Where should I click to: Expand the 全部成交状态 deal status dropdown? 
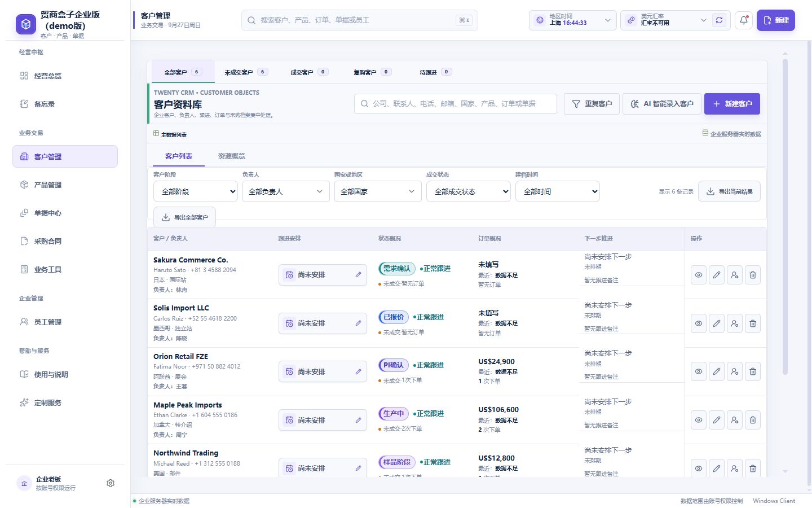469,191
